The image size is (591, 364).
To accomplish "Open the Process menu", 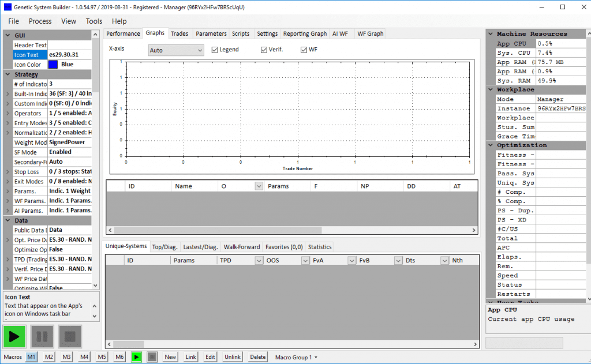I will pyautogui.click(x=40, y=21).
